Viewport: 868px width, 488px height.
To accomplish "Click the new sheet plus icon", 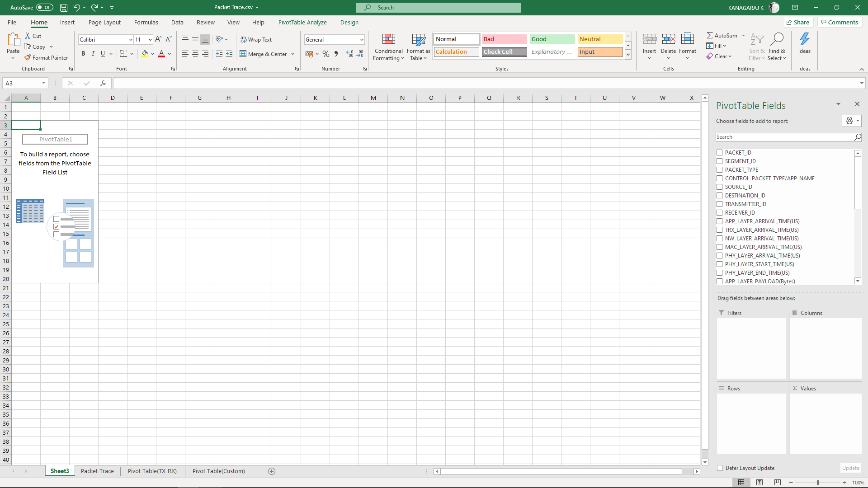I will (272, 471).
